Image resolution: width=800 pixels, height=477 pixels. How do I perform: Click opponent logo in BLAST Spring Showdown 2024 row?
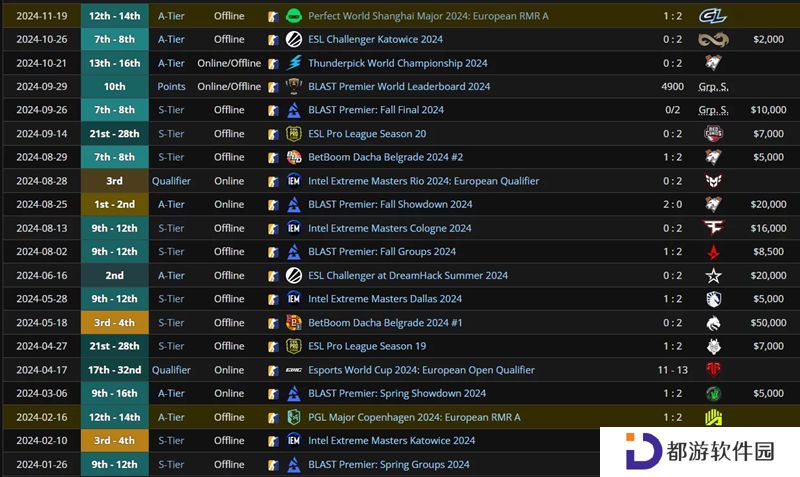(x=713, y=393)
